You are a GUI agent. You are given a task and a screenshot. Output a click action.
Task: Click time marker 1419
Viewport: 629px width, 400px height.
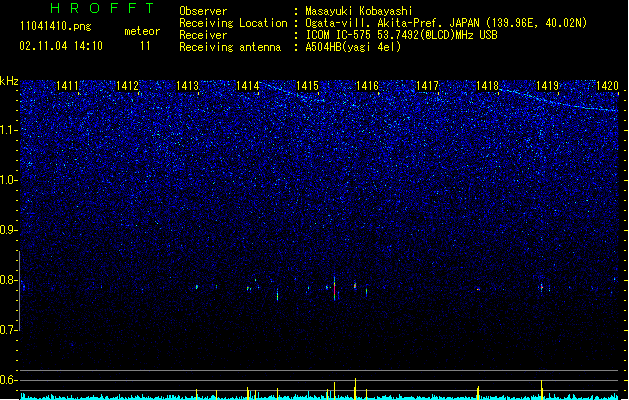click(548, 86)
